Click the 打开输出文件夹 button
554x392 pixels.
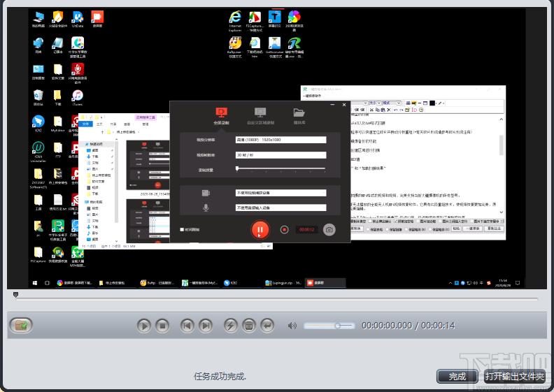coord(514,376)
